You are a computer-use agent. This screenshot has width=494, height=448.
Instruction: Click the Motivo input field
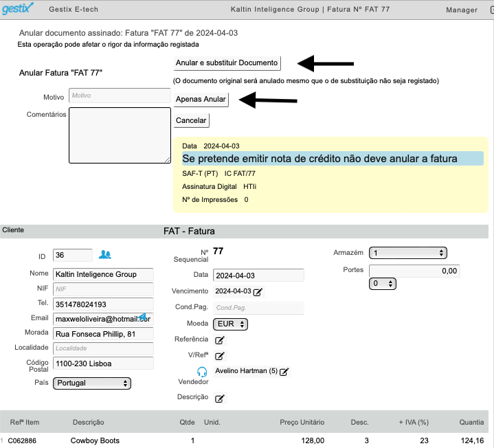120,96
